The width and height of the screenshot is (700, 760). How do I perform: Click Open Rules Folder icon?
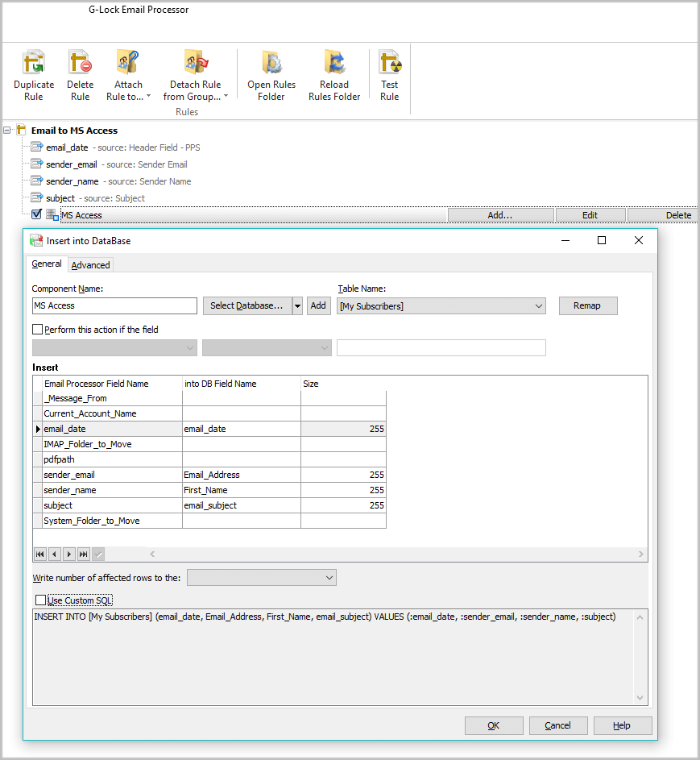click(271, 63)
